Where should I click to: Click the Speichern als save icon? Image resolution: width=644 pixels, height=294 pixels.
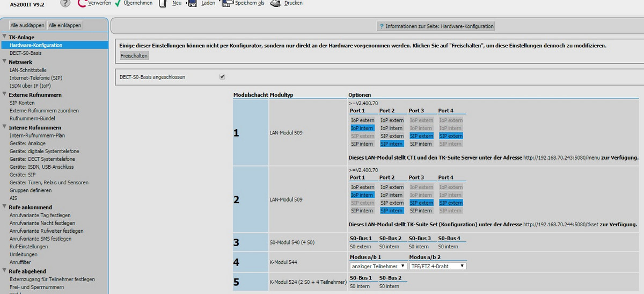[226, 3]
